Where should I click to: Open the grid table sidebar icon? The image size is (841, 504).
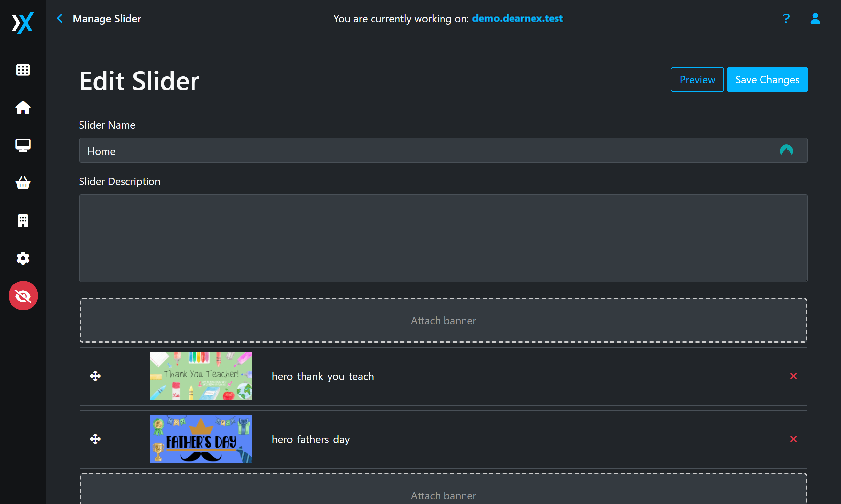click(x=23, y=70)
